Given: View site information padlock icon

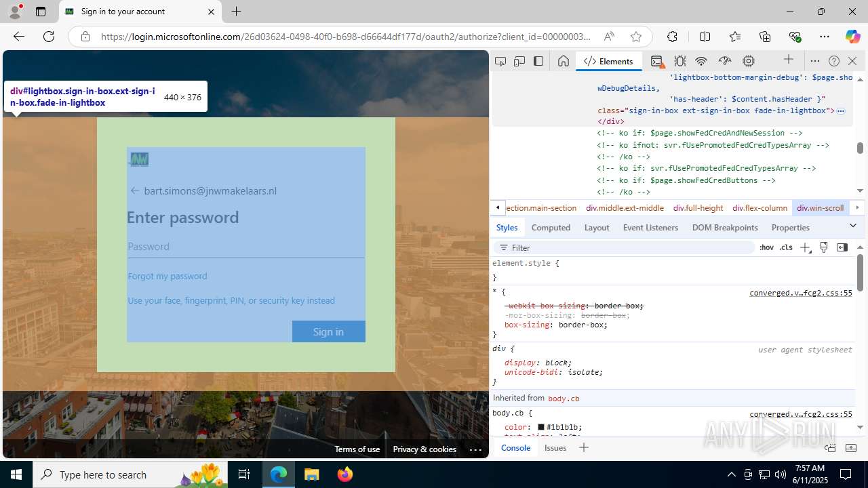Looking at the screenshot, I should [x=85, y=37].
